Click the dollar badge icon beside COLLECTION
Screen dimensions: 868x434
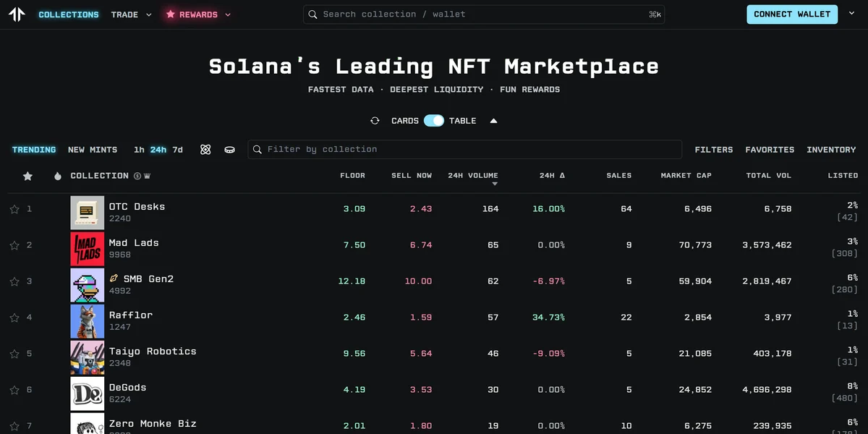pos(136,176)
